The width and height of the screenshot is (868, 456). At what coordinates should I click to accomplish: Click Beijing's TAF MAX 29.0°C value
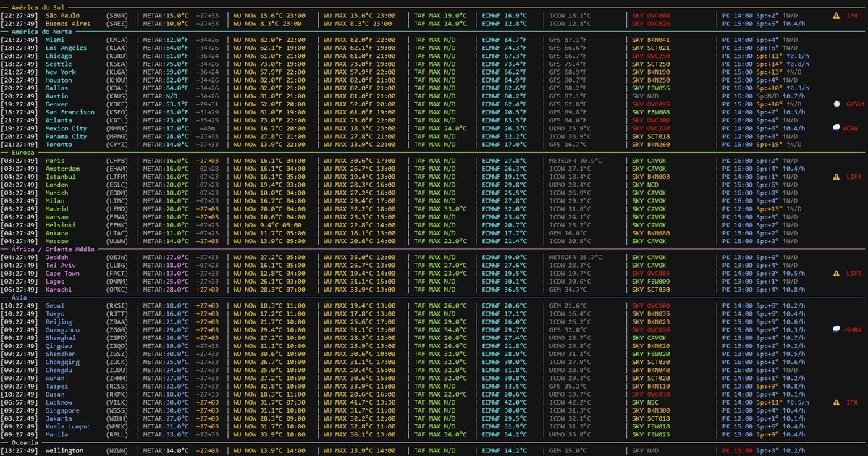point(441,321)
